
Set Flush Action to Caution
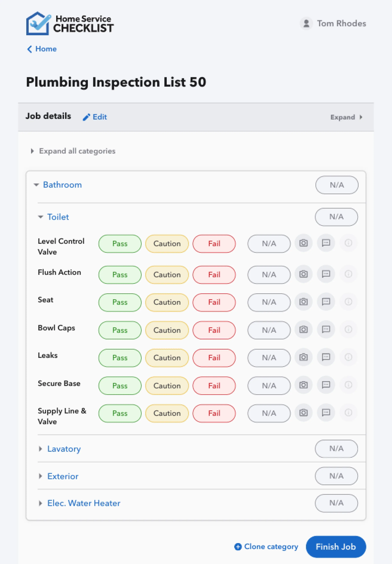pyautogui.click(x=167, y=275)
